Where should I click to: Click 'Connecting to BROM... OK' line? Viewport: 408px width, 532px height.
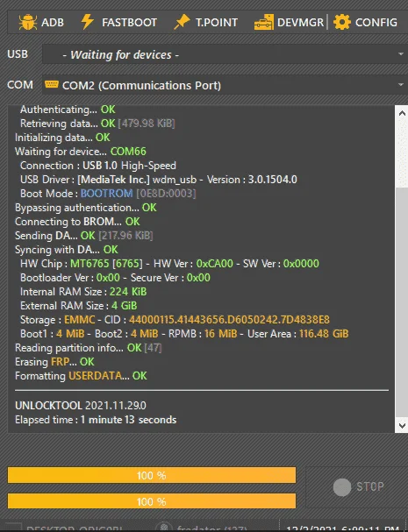(x=77, y=222)
